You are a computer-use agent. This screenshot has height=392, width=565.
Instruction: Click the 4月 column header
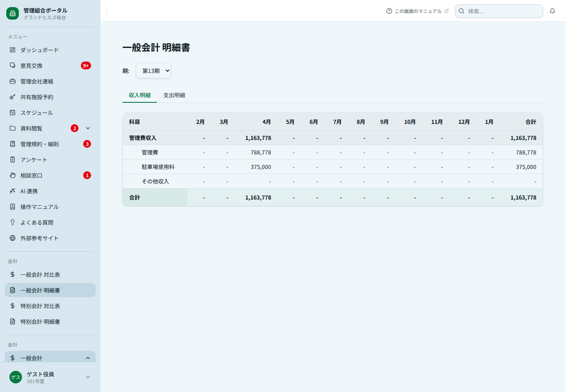point(267,122)
